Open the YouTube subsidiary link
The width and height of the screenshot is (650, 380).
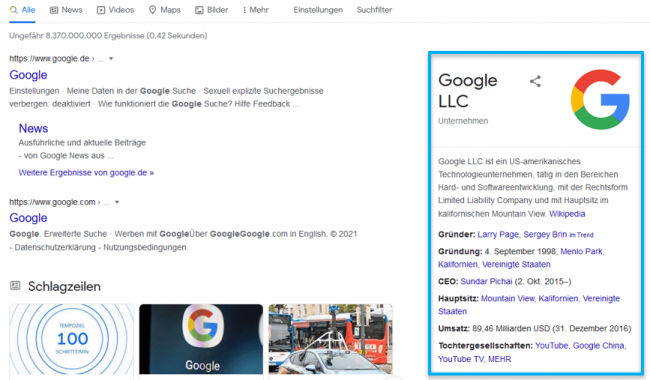coord(551,346)
